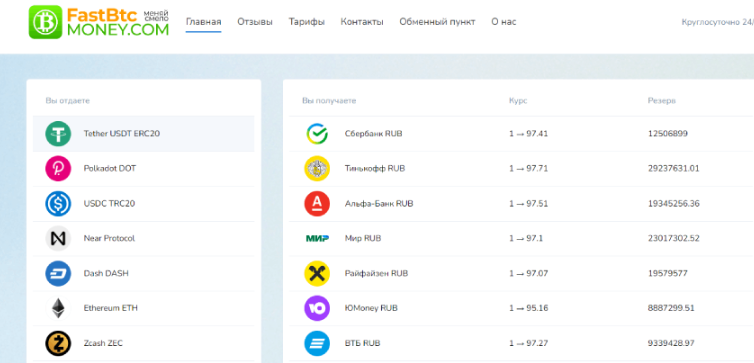Choose Zcash ZEC to give
This screenshot has height=363, width=754.
point(103,343)
